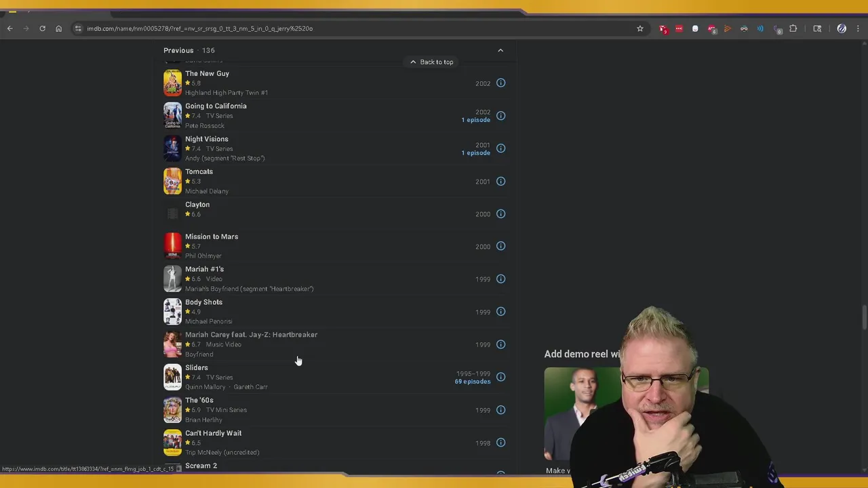The image size is (868, 488).
Task: Open the Clayton title page
Action: coord(197,204)
